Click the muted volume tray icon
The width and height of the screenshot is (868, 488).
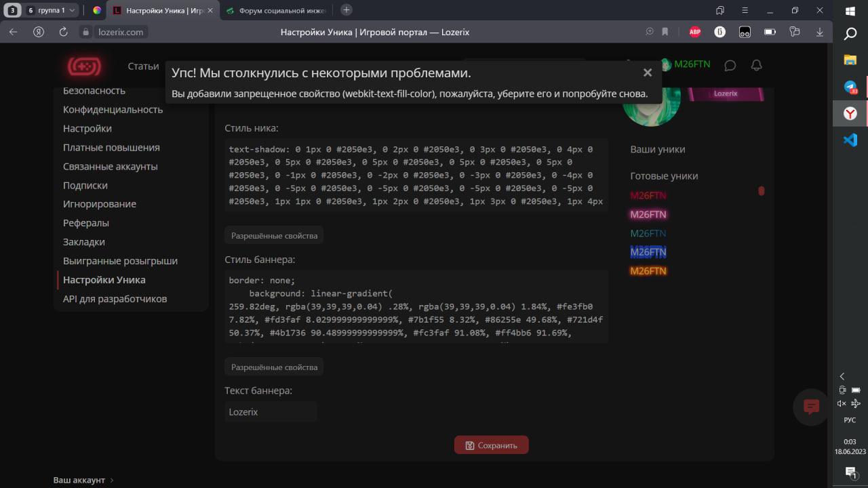point(842,403)
